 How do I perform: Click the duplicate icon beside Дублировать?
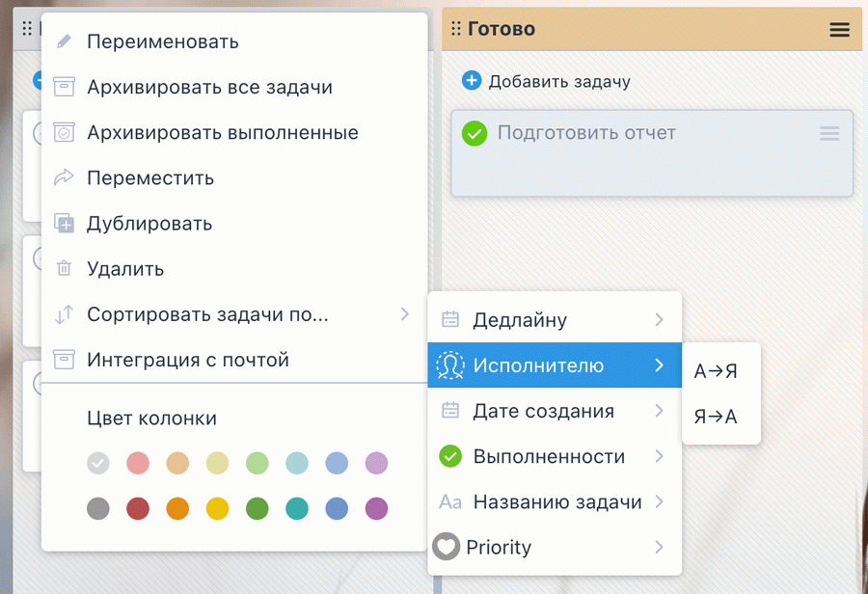tap(64, 224)
